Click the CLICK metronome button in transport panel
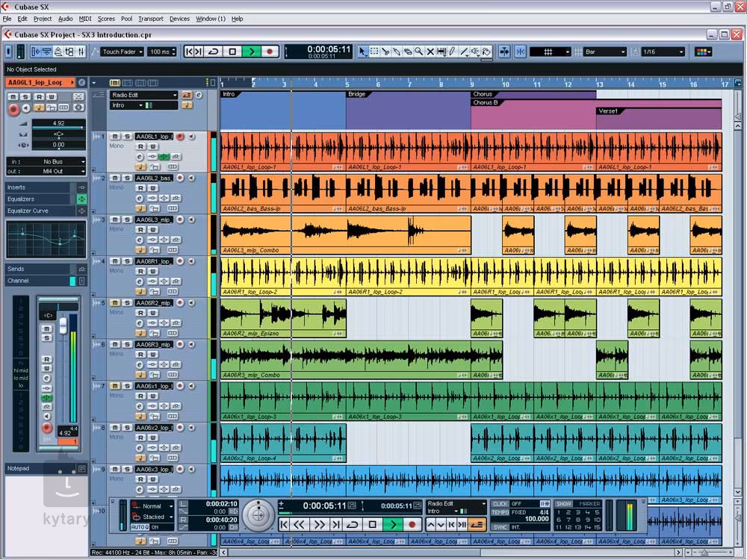747x560 pixels. (x=500, y=503)
